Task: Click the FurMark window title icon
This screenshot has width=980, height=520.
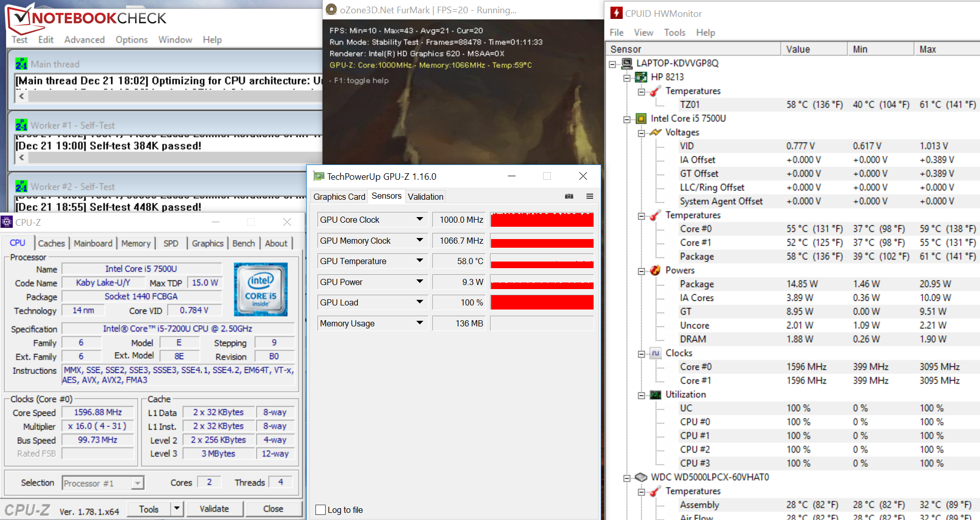Action: pyautogui.click(x=331, y=10)
